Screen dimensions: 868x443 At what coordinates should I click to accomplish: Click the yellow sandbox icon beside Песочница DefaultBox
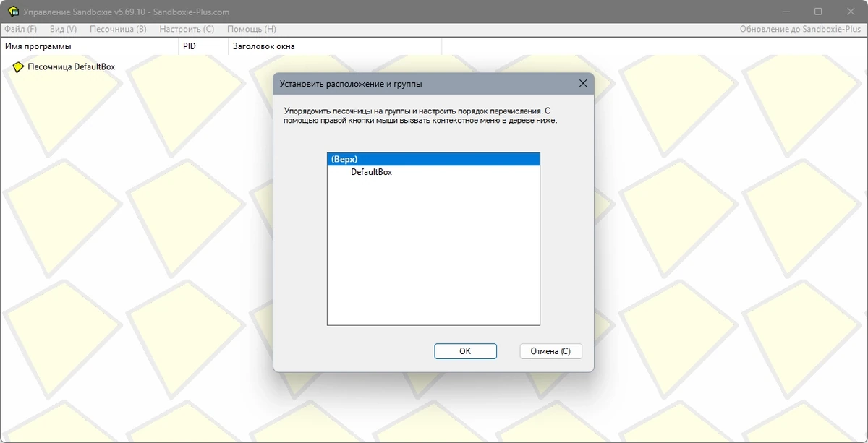point(18,67)
